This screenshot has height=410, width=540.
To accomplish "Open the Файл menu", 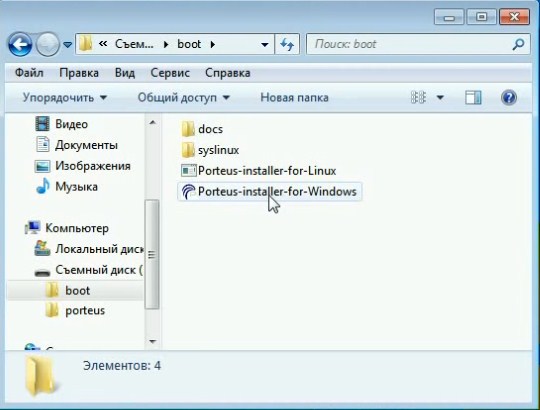I will coord(29,73).
